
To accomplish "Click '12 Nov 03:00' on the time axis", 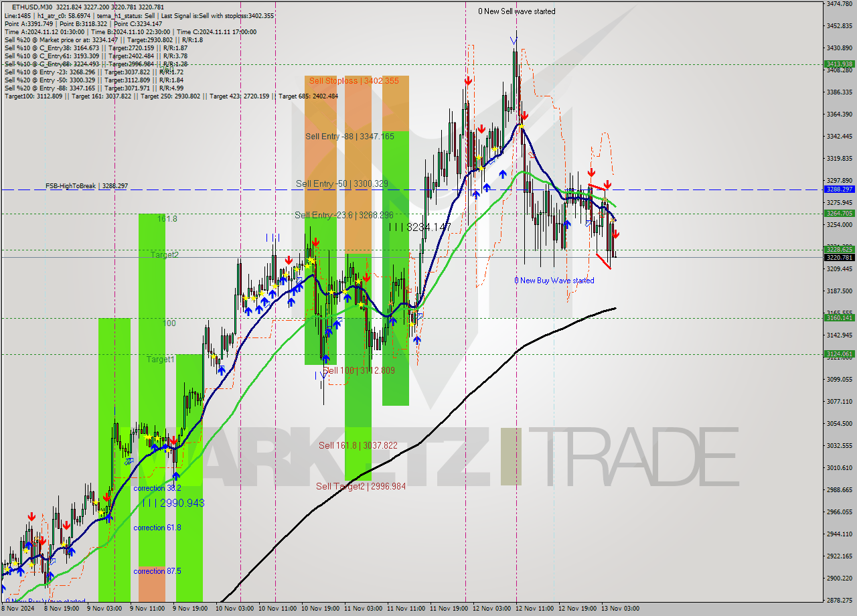I will click(x=491, y=609).
